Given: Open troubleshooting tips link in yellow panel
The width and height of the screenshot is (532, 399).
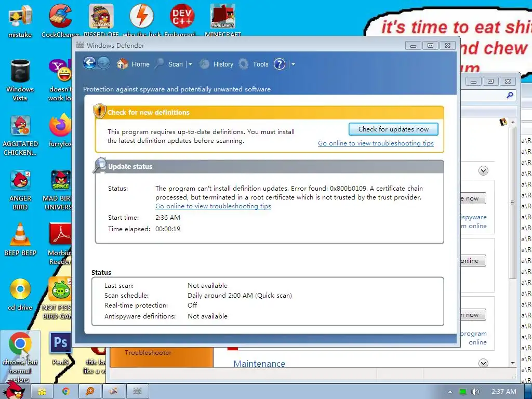Looking at the screenshot, I should click(376, 143).
